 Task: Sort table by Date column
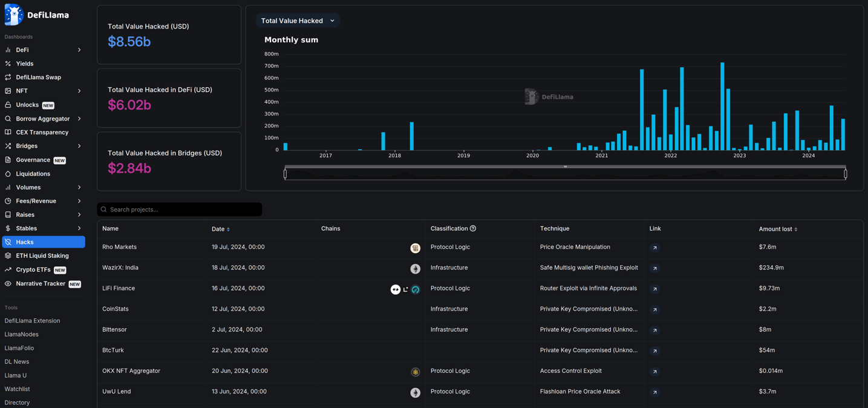pyautogui.click(x=221, y=229)
